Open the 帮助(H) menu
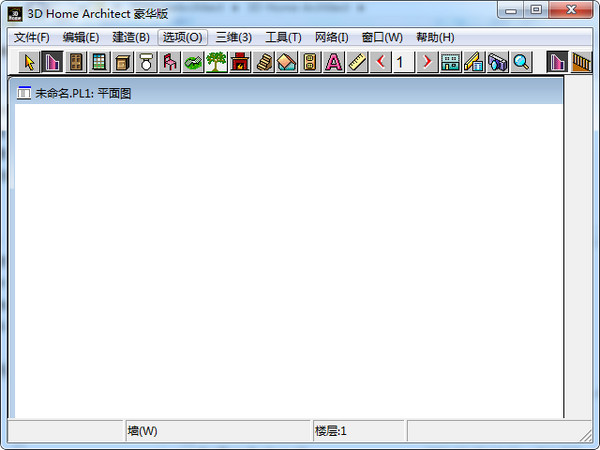 (435, 38)
